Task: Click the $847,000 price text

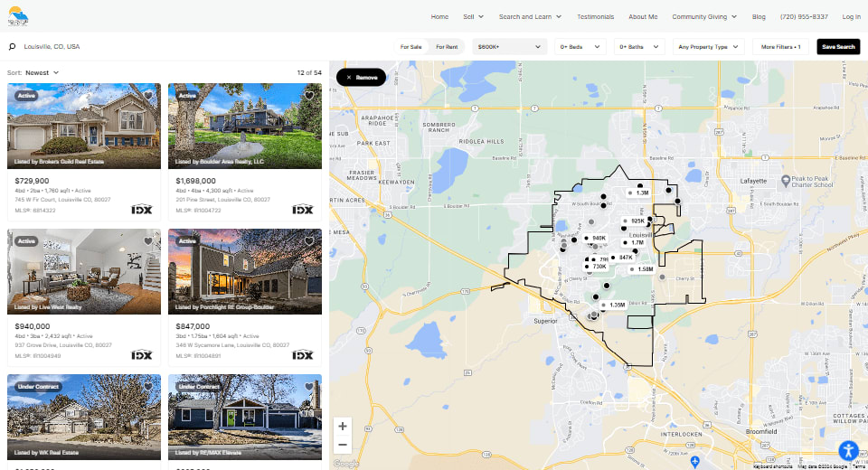Action: (193, 326)
